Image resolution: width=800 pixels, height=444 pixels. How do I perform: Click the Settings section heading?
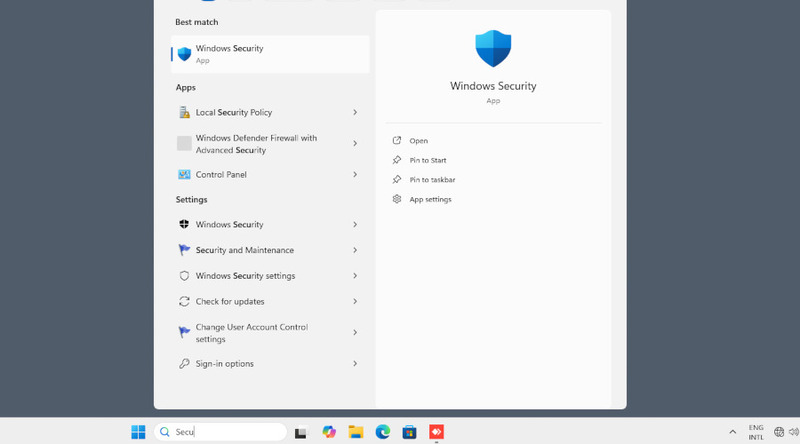pos(191,200)
